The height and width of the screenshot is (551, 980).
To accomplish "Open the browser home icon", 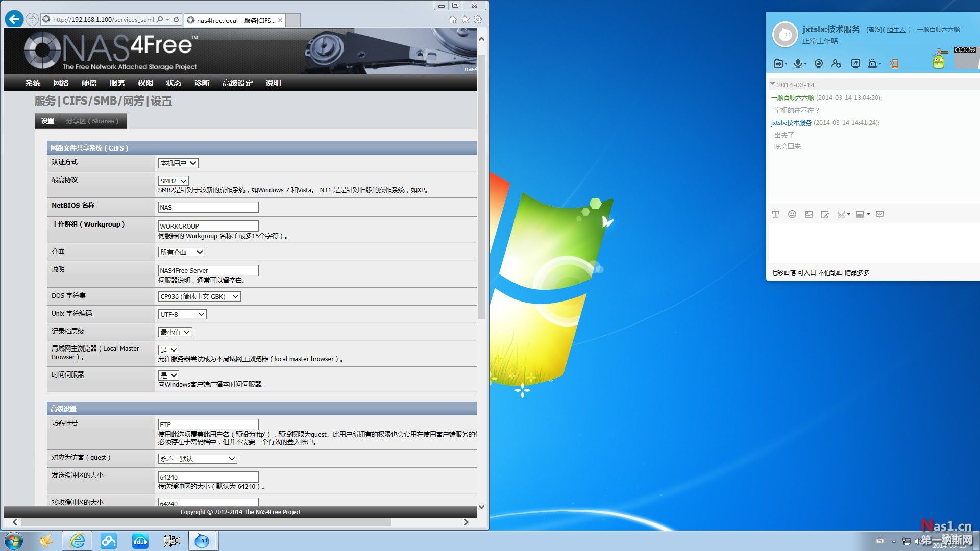I will [x=452, y=19].
